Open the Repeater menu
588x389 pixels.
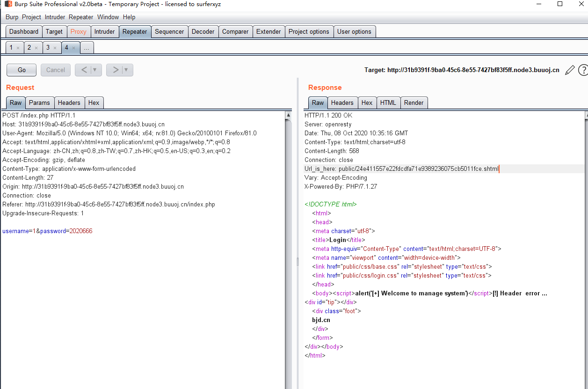[x=81, y=17]
